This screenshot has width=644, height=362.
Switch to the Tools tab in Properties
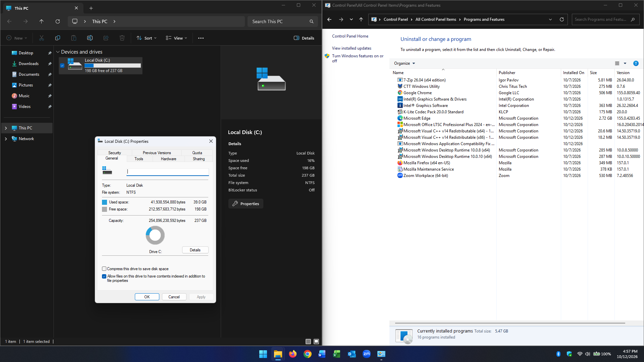pos(139,159)
